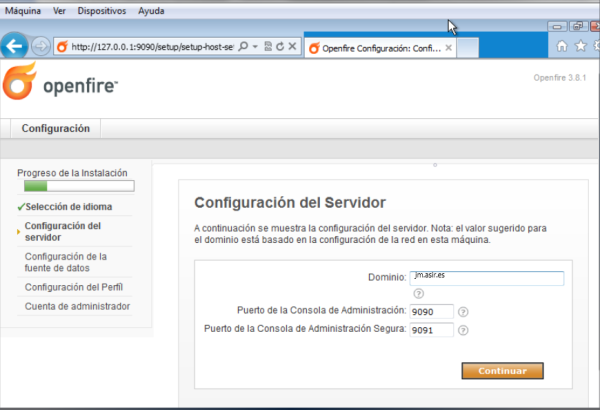Open the Máquina menu
This screenshot has width=600, height=410.
[23, 10]
